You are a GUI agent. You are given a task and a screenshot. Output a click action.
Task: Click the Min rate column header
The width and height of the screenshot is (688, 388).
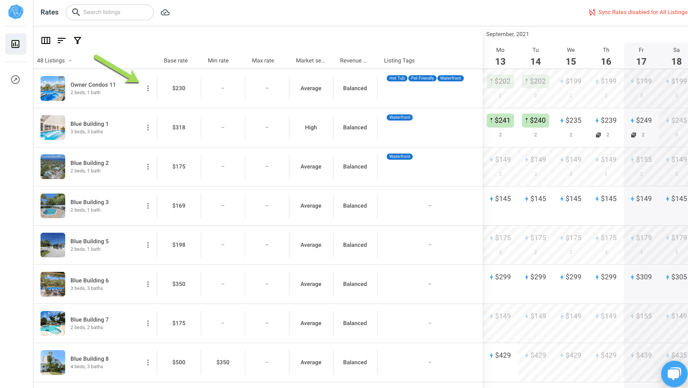[x=218, y=61]
